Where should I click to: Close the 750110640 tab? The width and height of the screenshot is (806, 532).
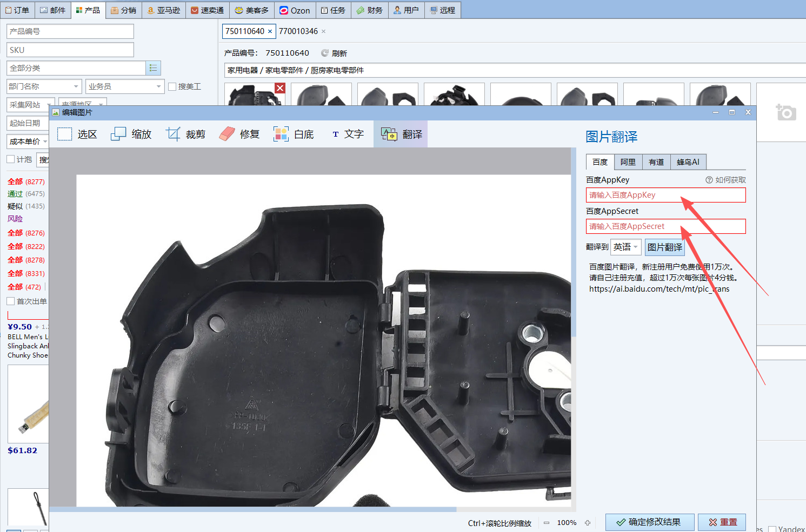point(270,31)
